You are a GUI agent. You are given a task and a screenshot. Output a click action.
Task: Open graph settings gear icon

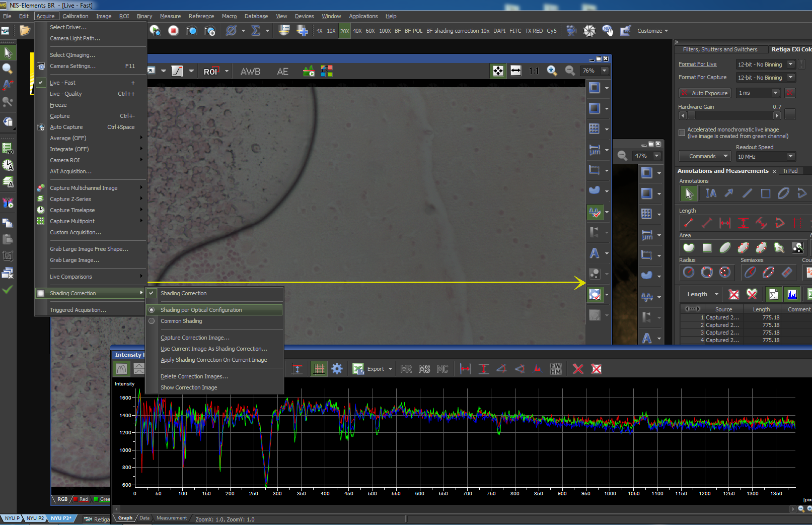[x=337, y=369]
